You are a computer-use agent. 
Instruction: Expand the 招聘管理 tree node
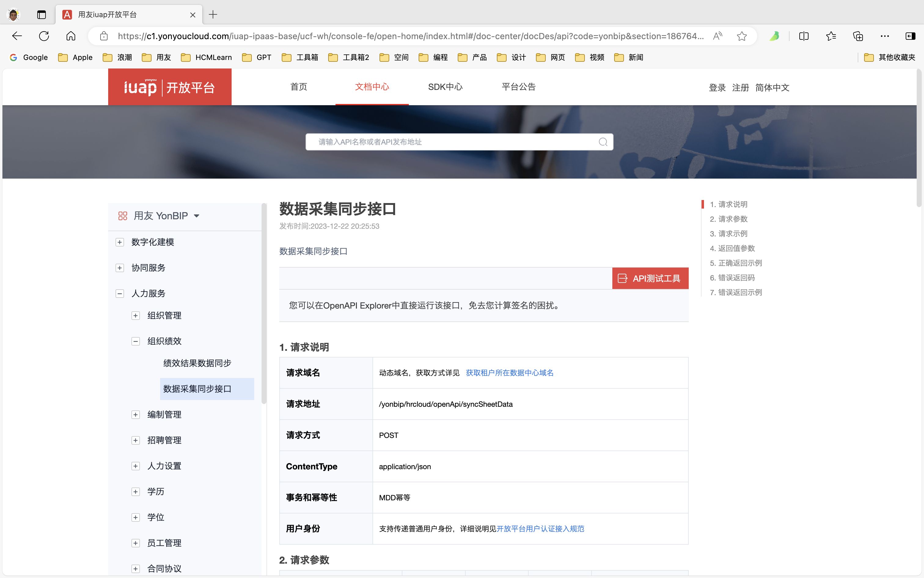(x=136, y=440)
